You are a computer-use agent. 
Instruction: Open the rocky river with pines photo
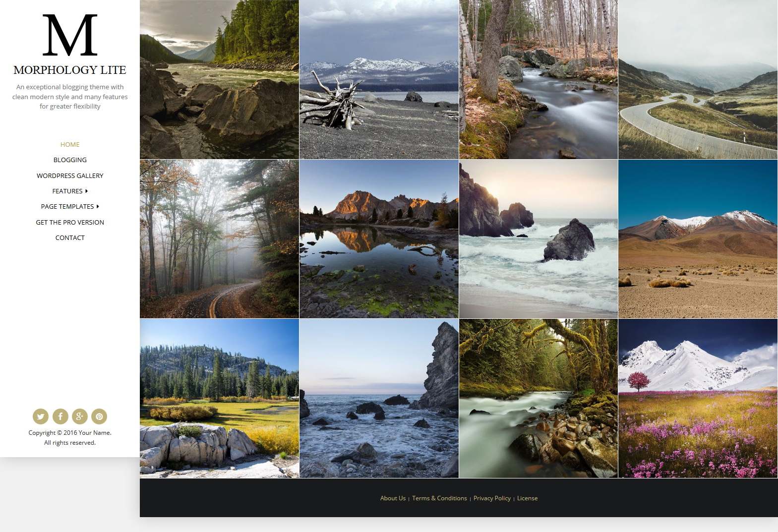[219, 79]
